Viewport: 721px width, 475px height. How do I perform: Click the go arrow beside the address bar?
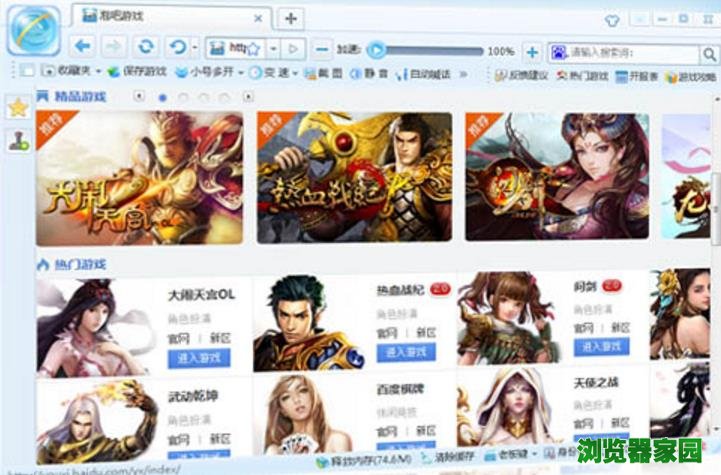click(293, 48)
